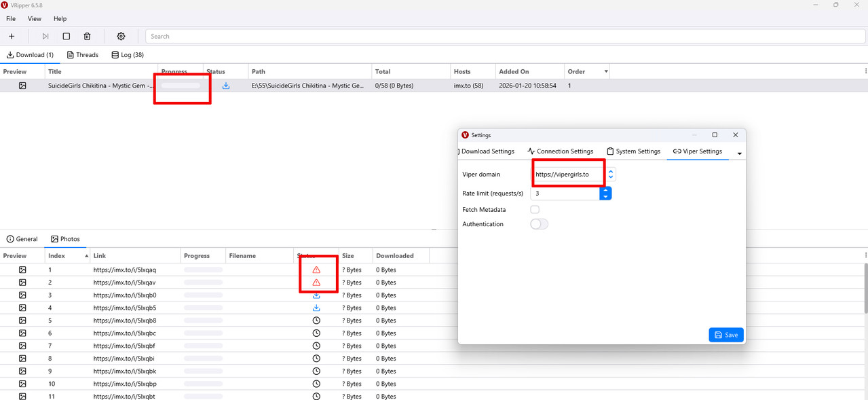Switch to the Log (38) tab

point(128,55)
